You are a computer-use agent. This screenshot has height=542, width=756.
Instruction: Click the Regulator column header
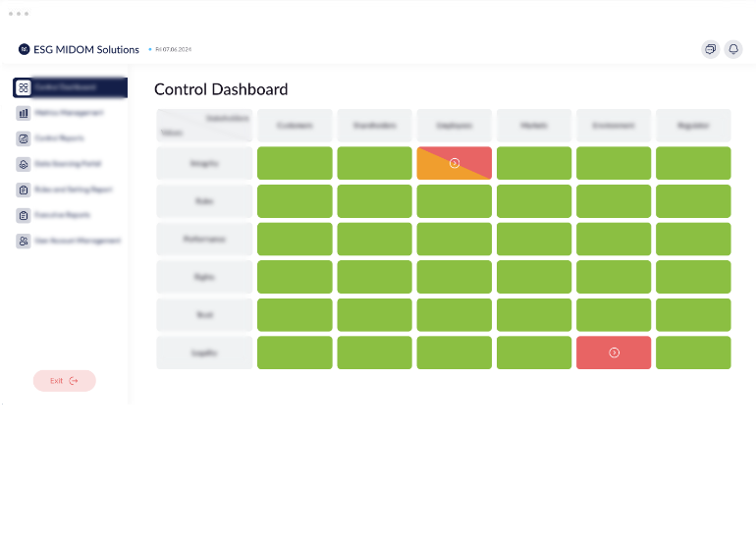tap(693, 126)
